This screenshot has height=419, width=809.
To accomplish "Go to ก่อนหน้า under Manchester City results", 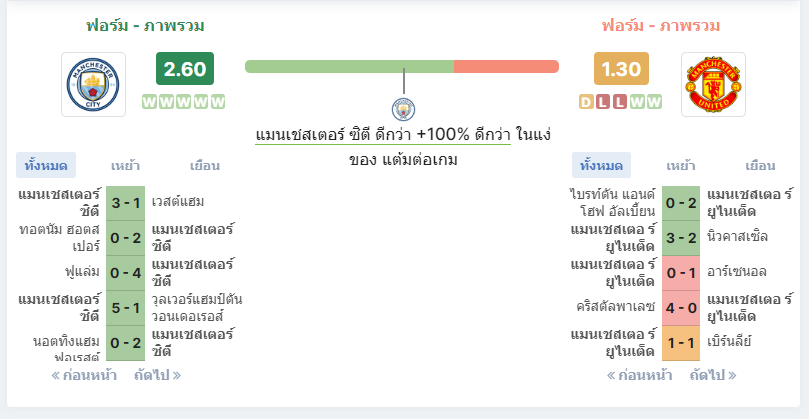I will [x=84, y=375].
